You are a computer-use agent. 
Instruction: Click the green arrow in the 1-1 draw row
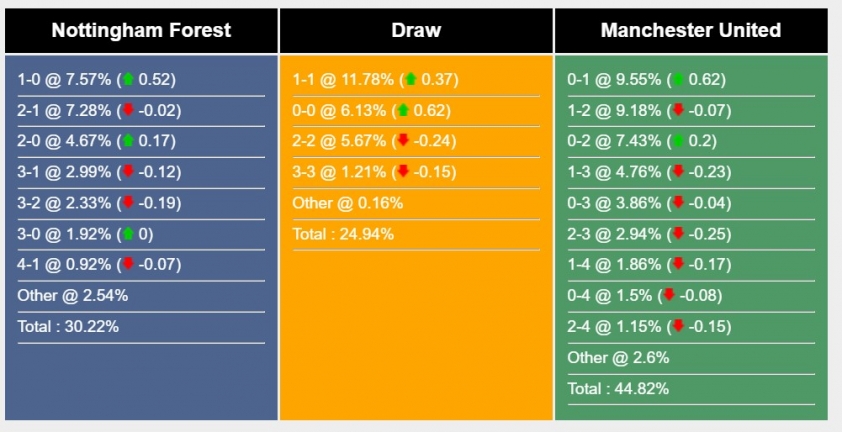pyautogui.click(x=411, y=79)
